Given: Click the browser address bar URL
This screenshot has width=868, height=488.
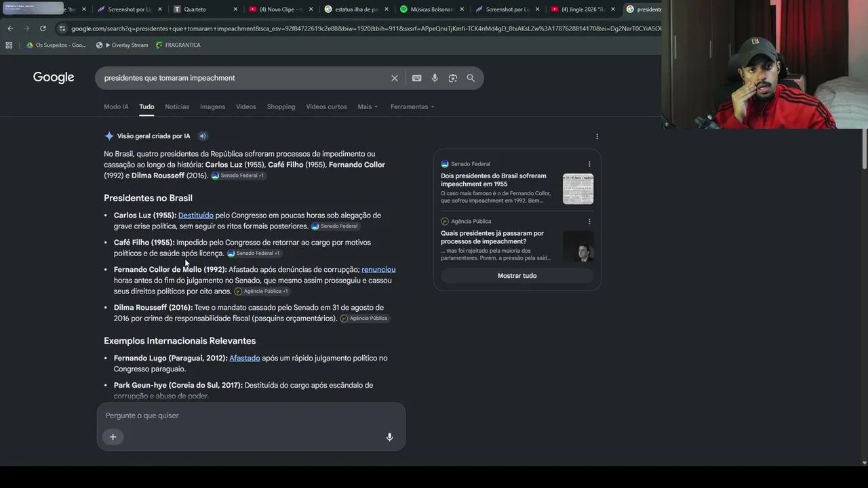Looking at the screenshot, I should coord(365,28).
